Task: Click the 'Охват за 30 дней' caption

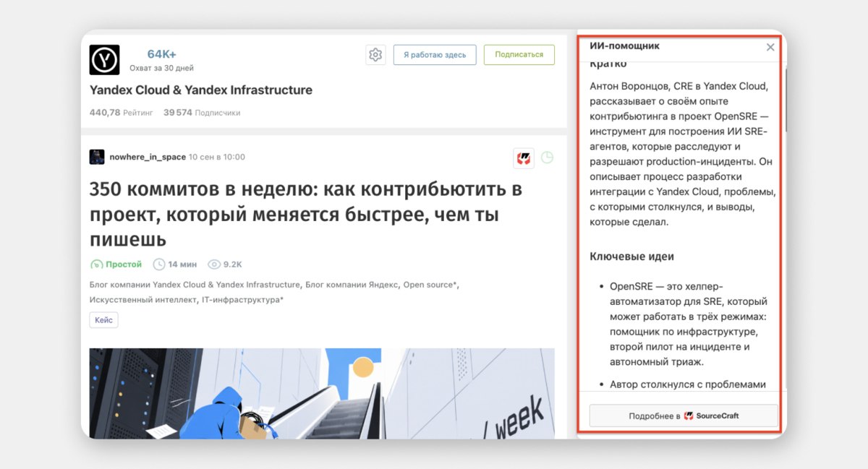Action: (x=161, y=68)
